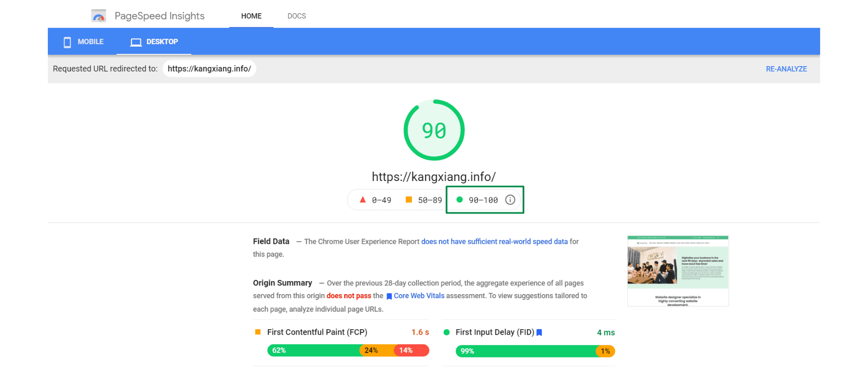Click the green circle 90–100 legend icon
Screen dimensions: 868x373
coord(460,200)
